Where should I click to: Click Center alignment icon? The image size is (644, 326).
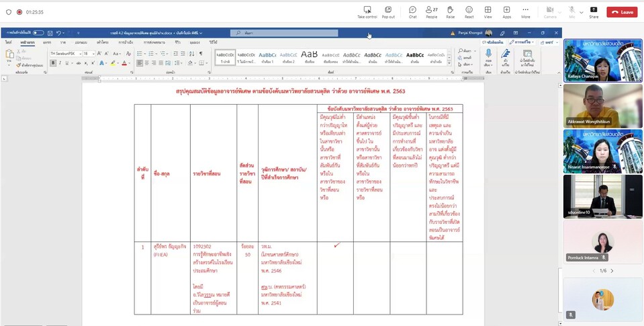(147, 63)
